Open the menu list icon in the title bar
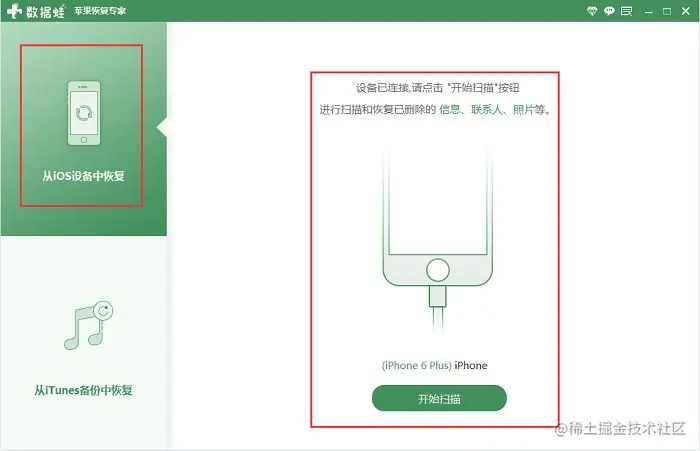 tap(626, 11)
